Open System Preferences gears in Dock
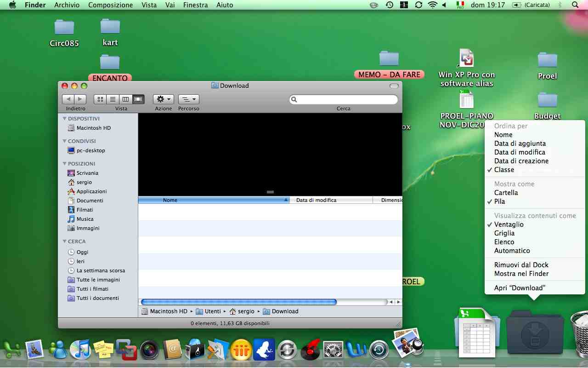 coord(333,351)
